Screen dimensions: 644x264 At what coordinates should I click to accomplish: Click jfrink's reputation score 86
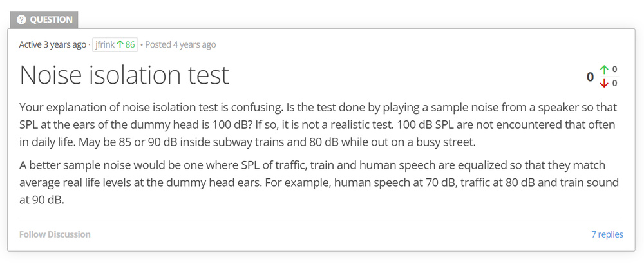click(130, 44)
